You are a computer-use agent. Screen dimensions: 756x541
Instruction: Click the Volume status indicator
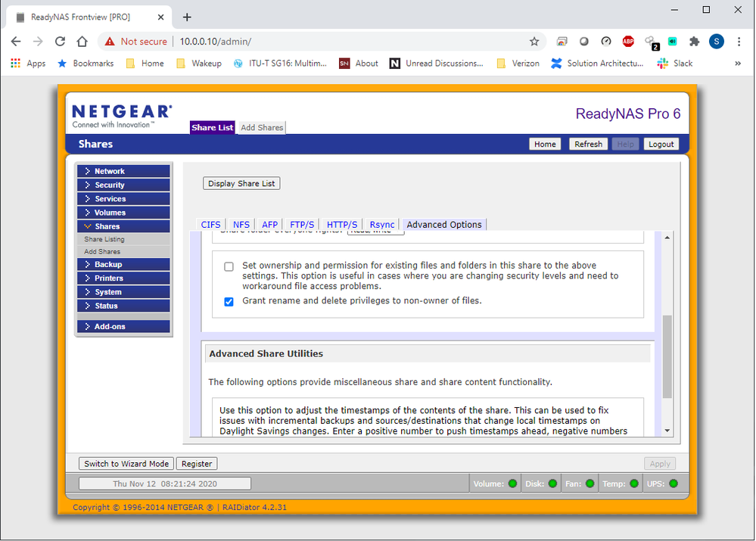coord(513,483)
